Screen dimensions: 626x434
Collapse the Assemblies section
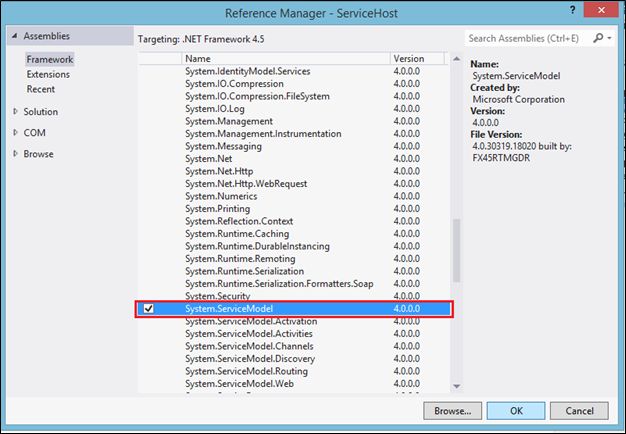click(15, 37)
